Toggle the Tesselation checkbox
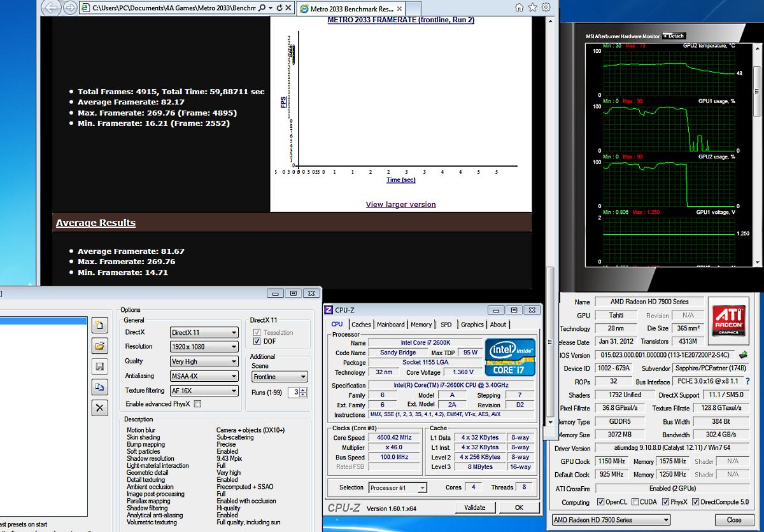This screenshot has height=532, width=764. click(x=257, y=332)
